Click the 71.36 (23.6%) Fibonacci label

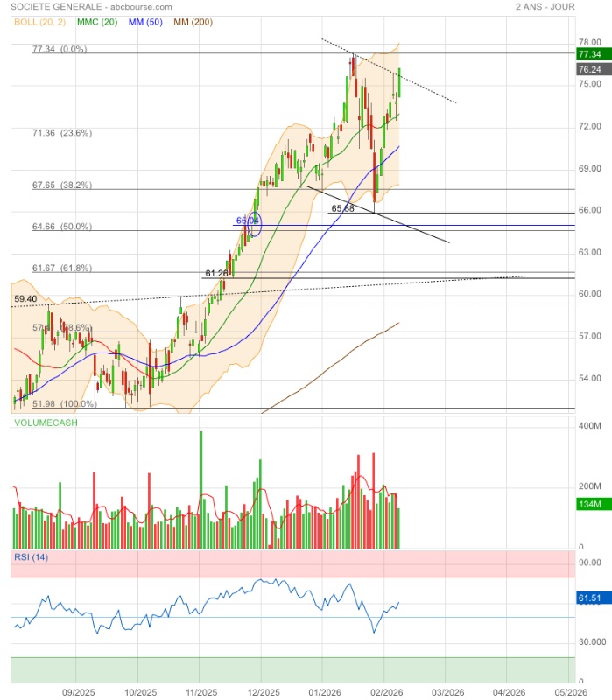(62, 133)
